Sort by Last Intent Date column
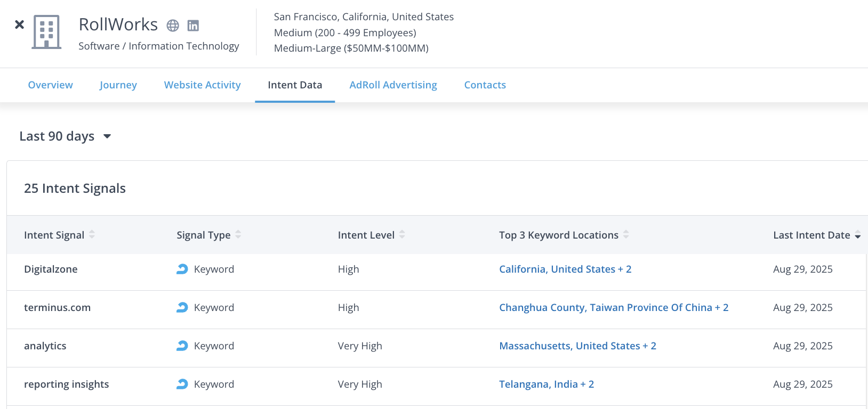The height and width of the screenshot is (409, 868). pyautogui.click(x=857, y=235)
